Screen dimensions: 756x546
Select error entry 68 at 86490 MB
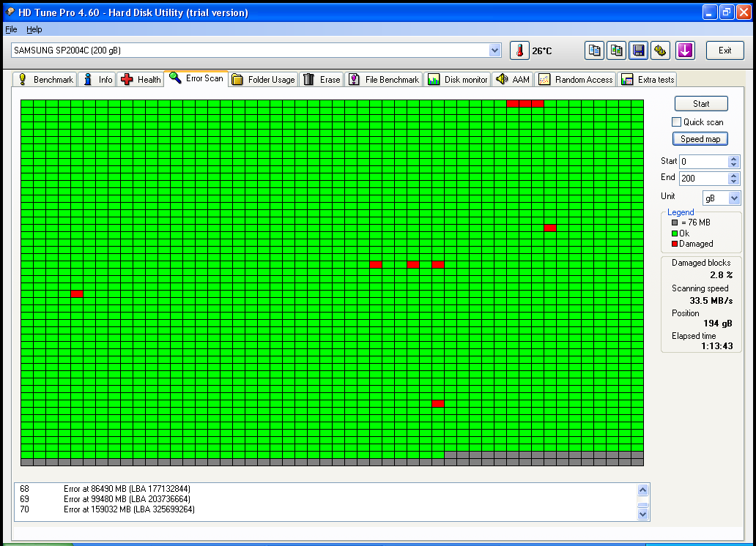pos(105,489)
